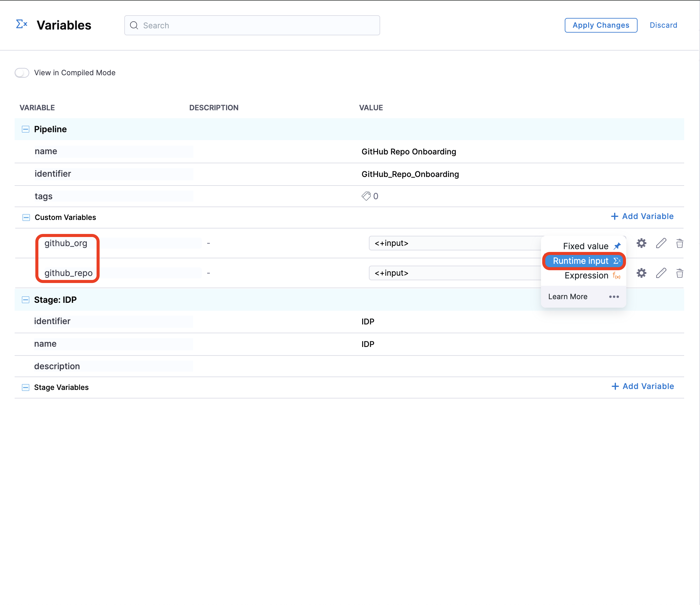Select Fixed value from the popup menu
This screenshot has width=700, height=605.
coord(585,246)
